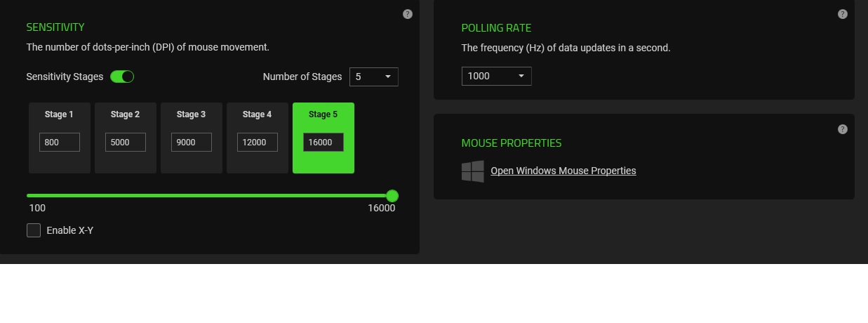Click the Stage 4 DPI field showing 12000
Viewport: 868px width, 323px height.
[258, 143]
